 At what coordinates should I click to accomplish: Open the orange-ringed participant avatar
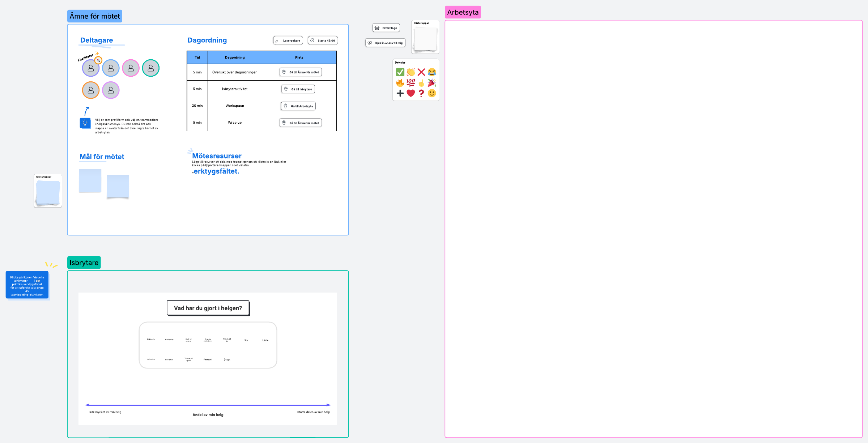point(91,90)
